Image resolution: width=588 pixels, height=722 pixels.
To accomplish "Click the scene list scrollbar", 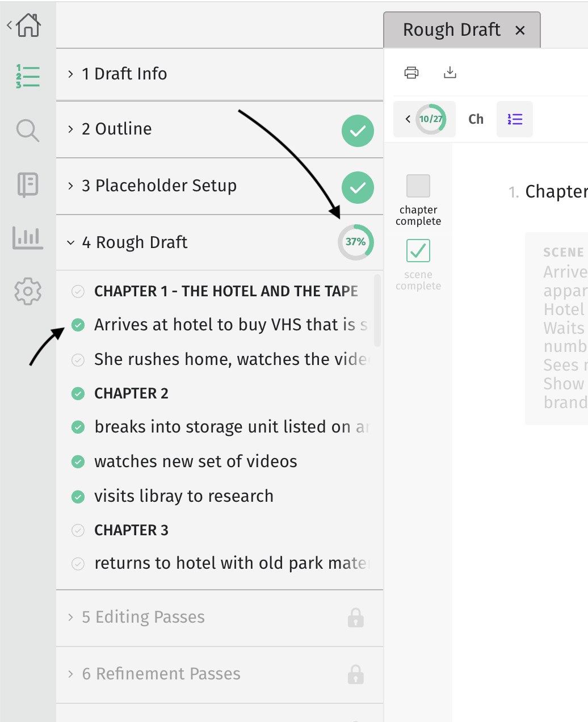I will [x=377, y=310].
